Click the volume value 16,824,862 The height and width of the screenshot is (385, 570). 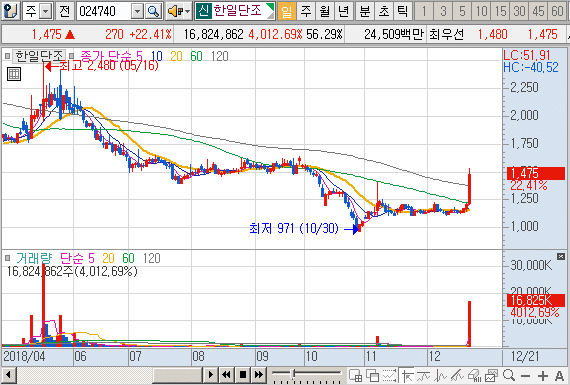[213, 35]
